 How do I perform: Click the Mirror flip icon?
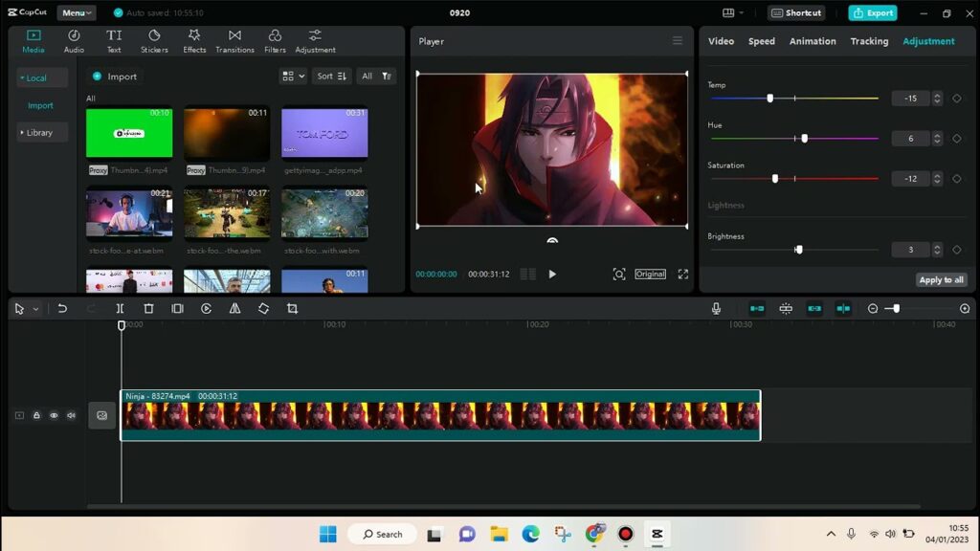click(234, 309)
